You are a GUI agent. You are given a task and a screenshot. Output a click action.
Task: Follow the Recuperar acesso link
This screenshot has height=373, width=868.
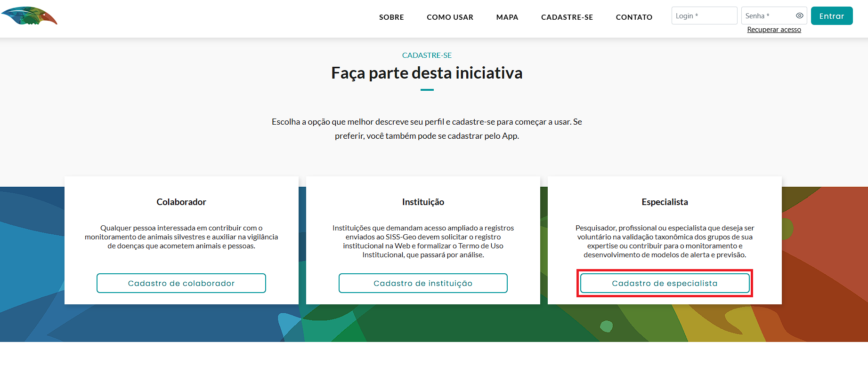click(x=774, y=30)
